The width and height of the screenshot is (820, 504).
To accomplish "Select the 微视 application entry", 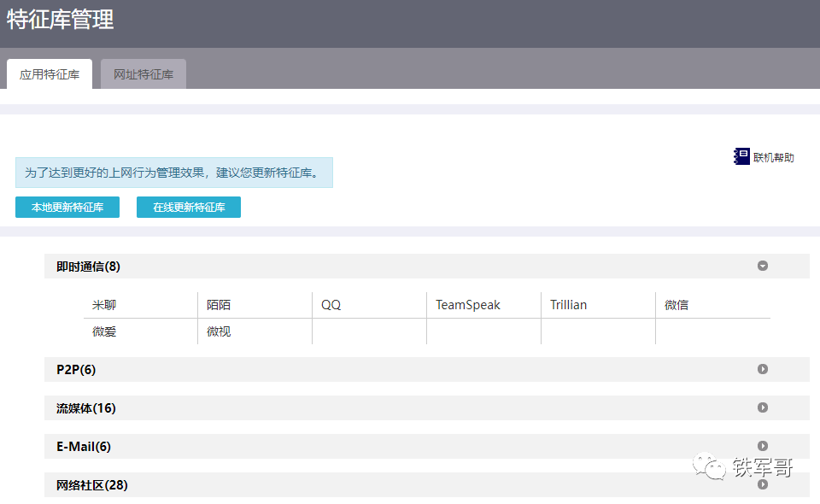I will pyautogui.click(x=219, y=331).
